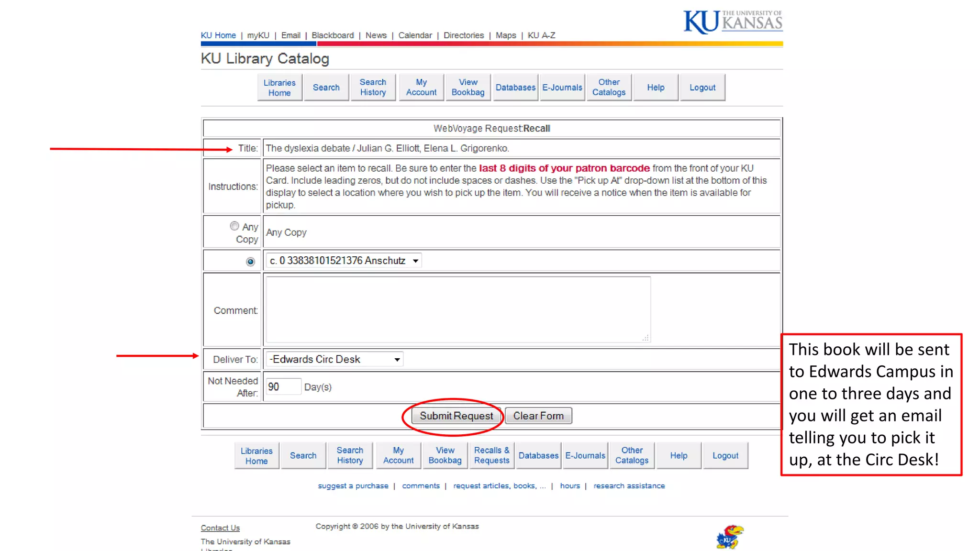Submit the recall request
This screenshot has width=980, height=551.
(x=456, y=416)
